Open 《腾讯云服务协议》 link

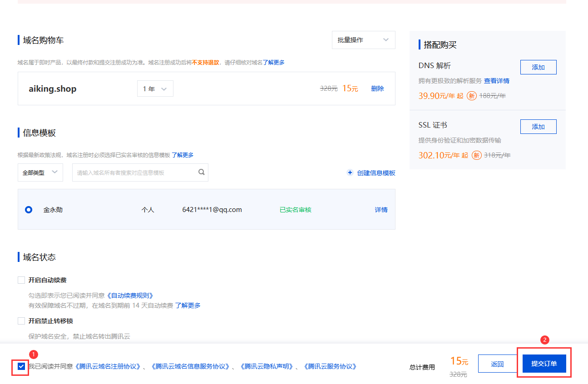point(330,366)
